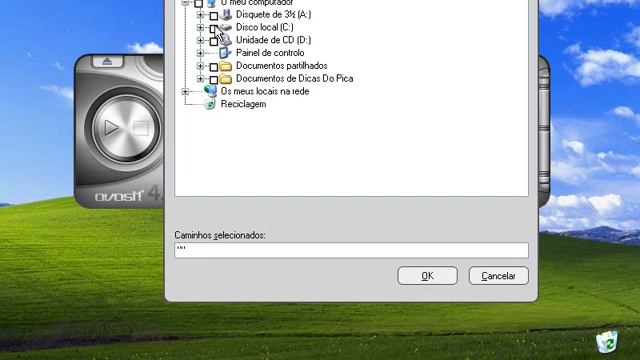Select the Unidade de CD (D:) label
The height and width of the screenshot is (360, 640).
click(x=273, y=40)
